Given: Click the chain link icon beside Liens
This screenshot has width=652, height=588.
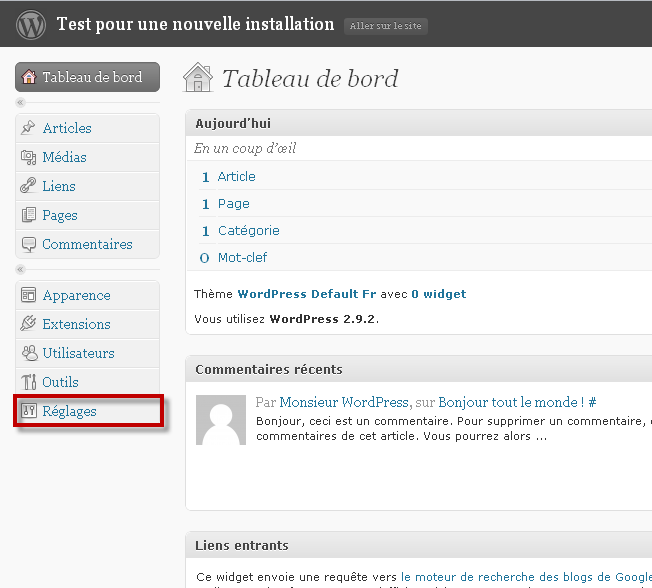Looking at the screenshot, I should click(x=28, y=185).
